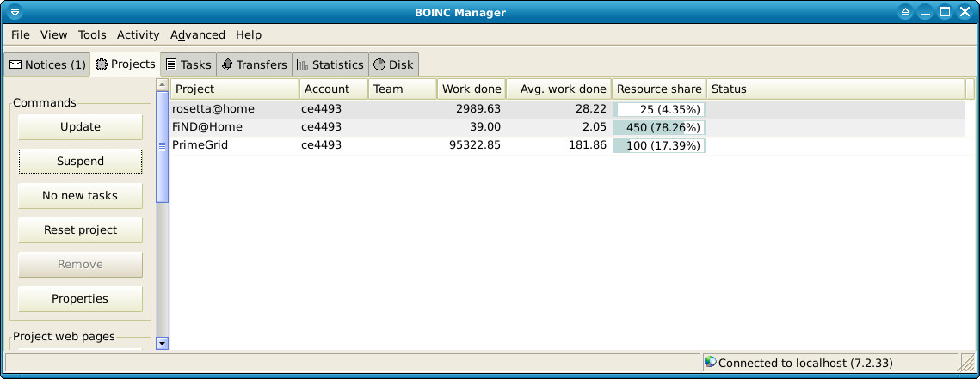Screen dimensions: 980x379
Task: Click the grayed-out Remove button
Action: [80, 264]
